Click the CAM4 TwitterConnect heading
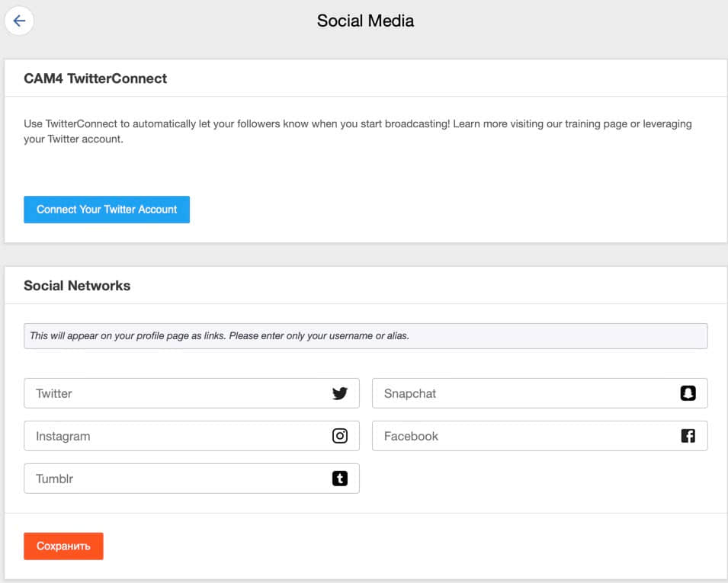Image resolution: width=728 pixels, height=583 pixels. point(95,78)
